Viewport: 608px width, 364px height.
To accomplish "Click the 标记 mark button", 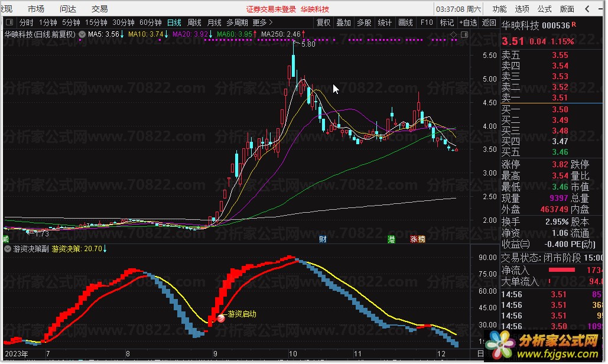I will (447, 22).
